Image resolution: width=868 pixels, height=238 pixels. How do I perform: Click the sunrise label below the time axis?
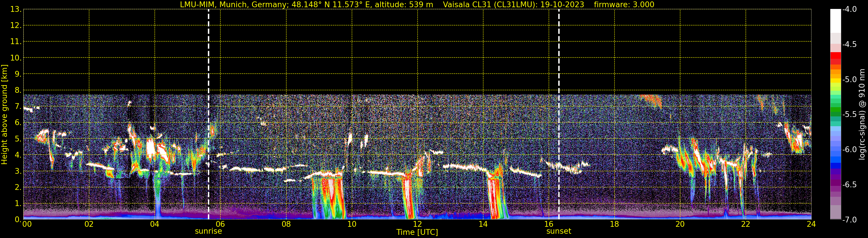tap(208, 231)
